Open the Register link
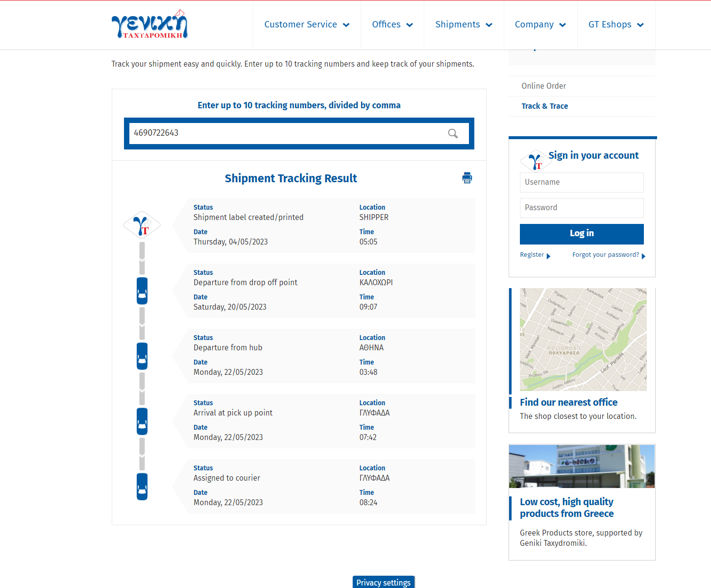Screen dimensions: 711x588 pyautogui.click(x=532, y=255)
